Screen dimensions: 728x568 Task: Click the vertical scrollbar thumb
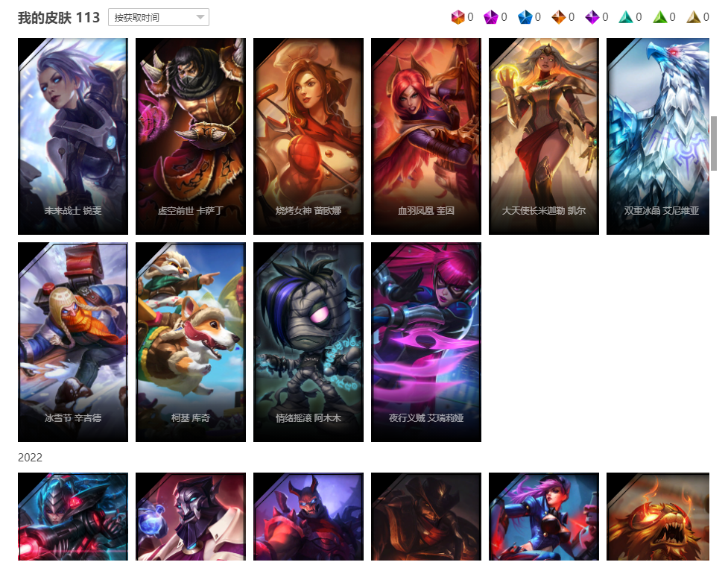[714, 144]
